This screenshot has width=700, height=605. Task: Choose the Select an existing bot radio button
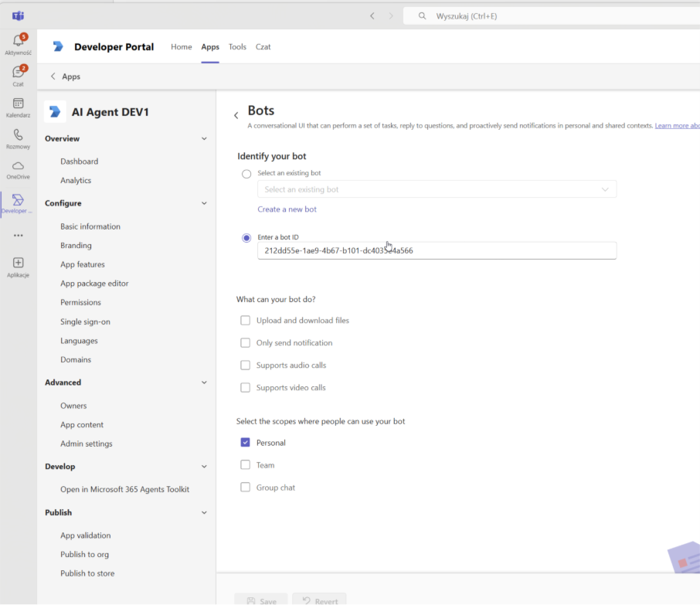coord(246,174)
